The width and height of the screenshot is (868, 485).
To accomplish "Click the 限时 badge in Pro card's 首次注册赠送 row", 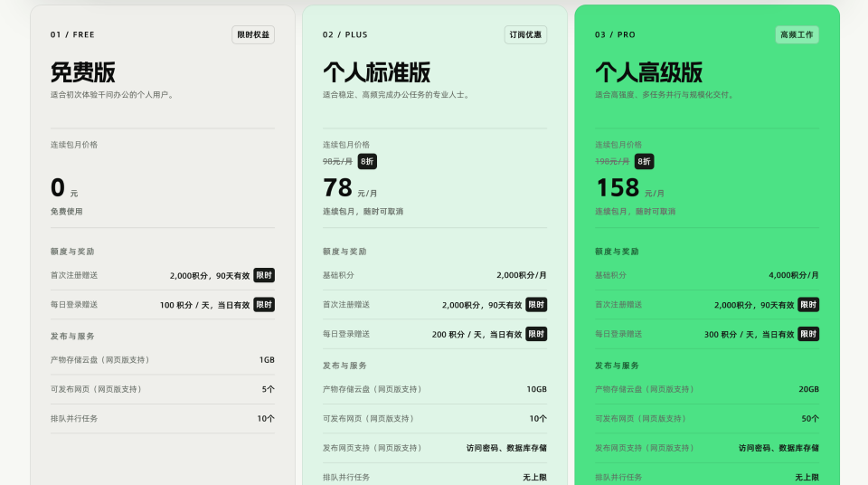I will tap(808, 304).
